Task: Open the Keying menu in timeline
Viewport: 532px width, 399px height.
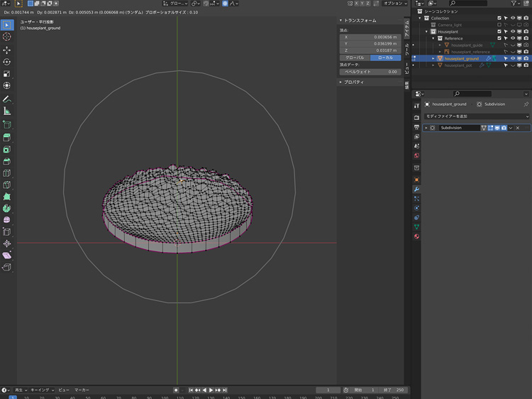Action: pyautogui.click(x=40, y=390)
